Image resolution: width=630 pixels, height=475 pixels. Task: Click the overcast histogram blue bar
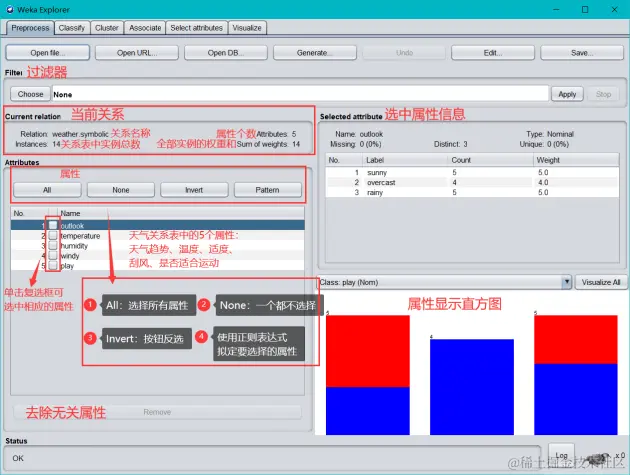click(472, 387)
